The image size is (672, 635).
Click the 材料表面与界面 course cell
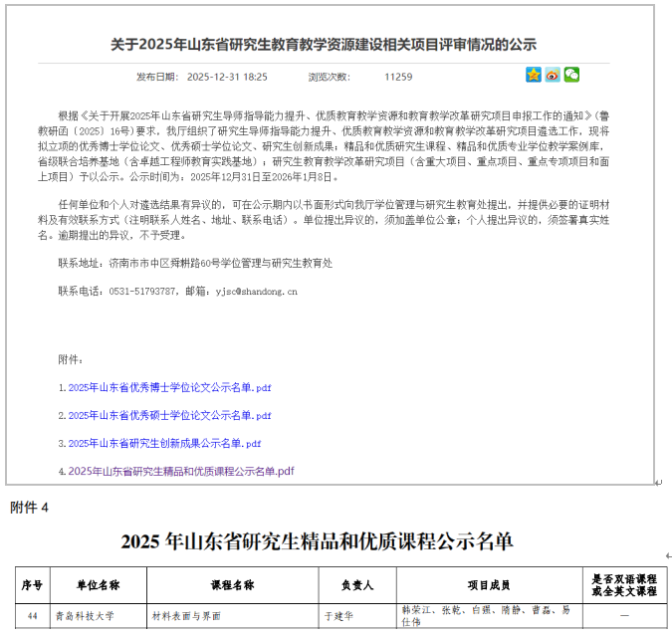click(x=186, y=616)
